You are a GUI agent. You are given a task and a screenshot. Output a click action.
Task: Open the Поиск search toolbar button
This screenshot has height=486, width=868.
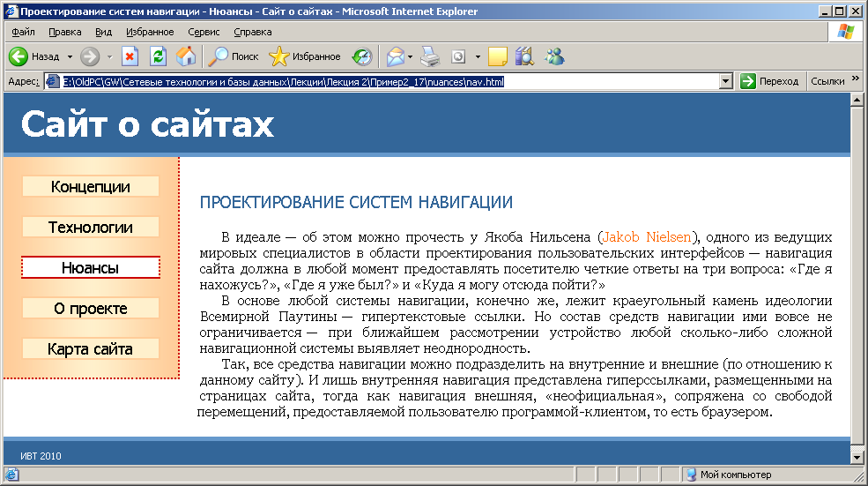tap(233, 56)
